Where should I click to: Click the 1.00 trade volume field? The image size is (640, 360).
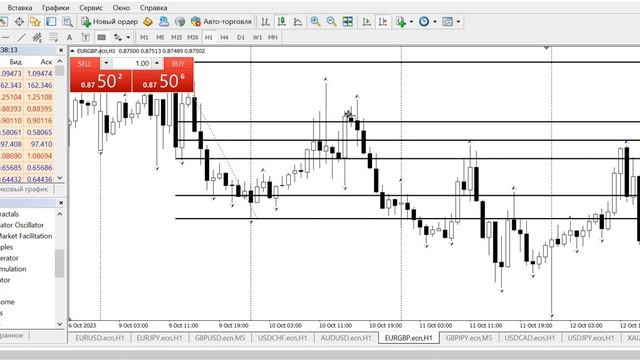pos(132,64)
